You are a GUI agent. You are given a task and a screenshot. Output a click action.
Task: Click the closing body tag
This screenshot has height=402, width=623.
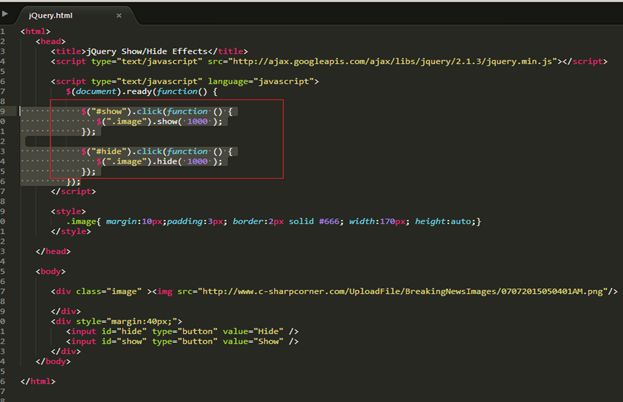pos(53,361)
